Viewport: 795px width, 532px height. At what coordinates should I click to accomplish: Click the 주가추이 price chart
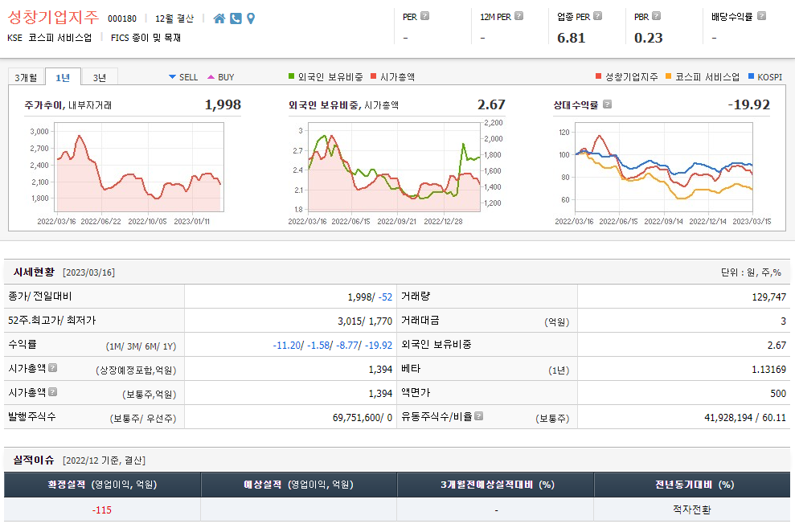[x=139, y=167]
